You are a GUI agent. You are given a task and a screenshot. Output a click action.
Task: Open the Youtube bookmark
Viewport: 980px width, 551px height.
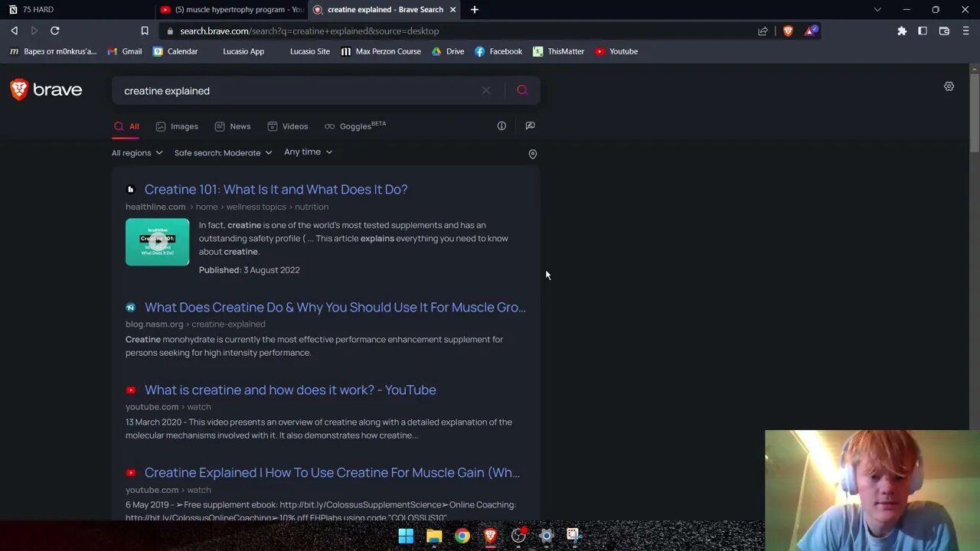pos(616,51)
